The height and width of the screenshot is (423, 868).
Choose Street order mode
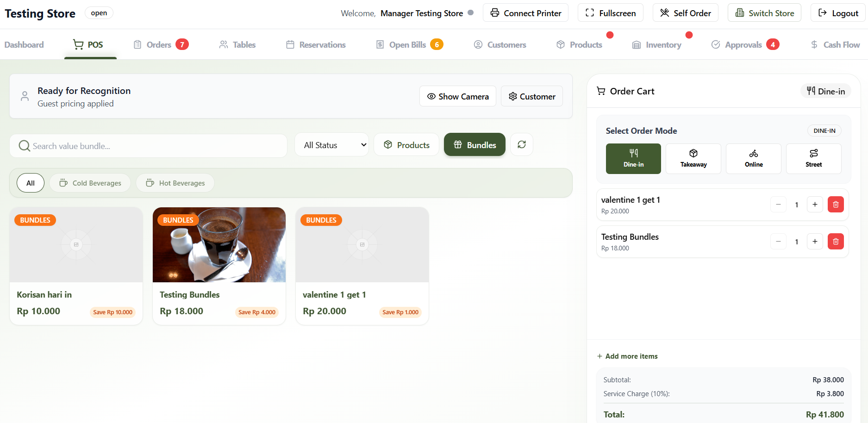pyautogui.click(x=813, y=159)
